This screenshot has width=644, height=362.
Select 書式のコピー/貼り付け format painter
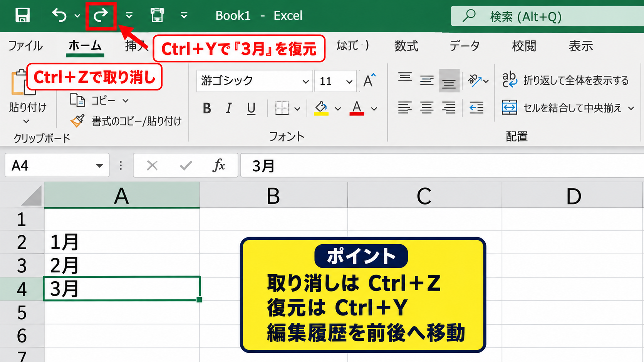126,121
